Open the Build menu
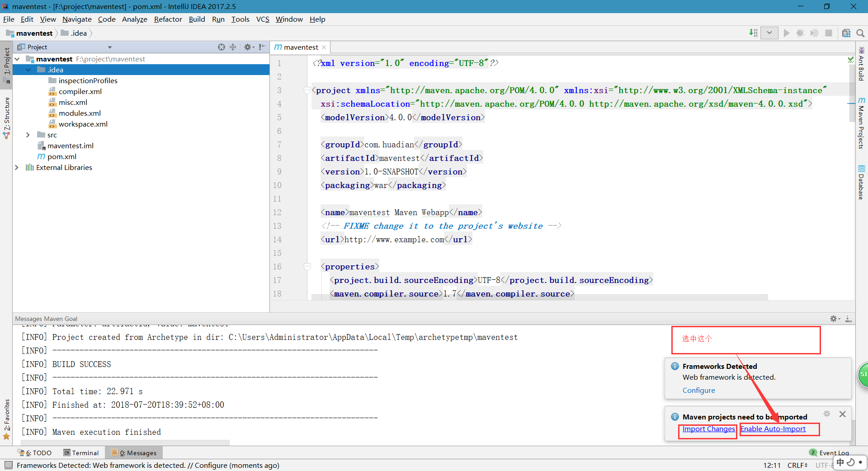Viewport: 868px width, 471px height. coord(197,19)
